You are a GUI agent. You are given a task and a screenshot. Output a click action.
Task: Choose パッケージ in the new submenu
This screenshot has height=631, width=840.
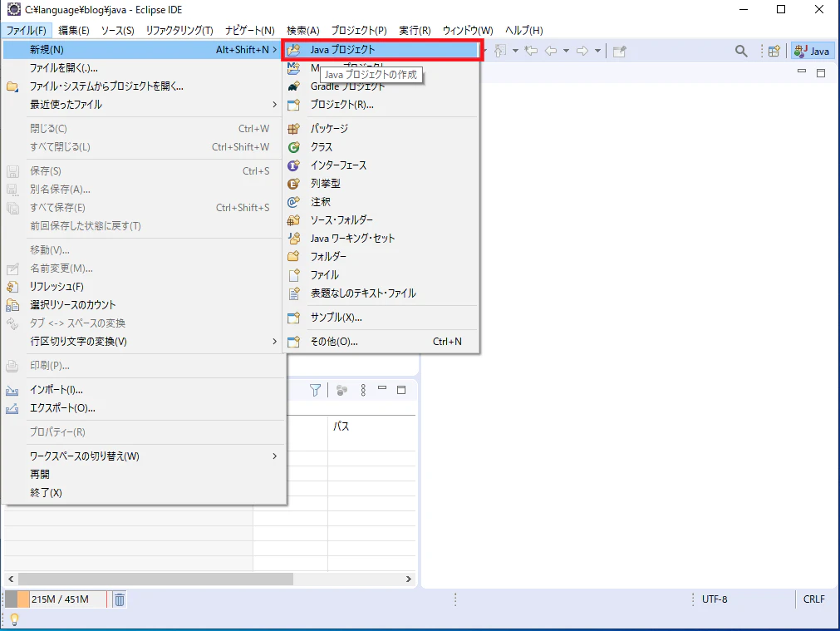pyautogui.click(x=381, y=129)
